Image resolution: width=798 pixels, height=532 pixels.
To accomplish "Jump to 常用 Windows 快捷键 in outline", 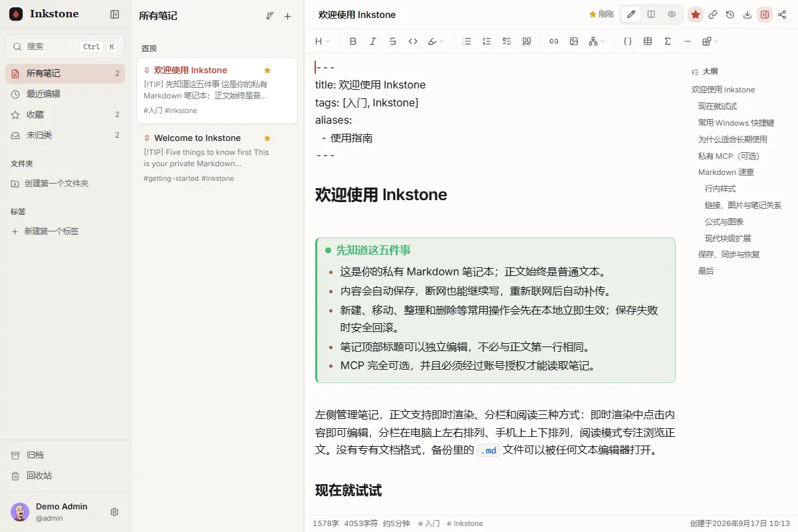I will tap(736, 123).
